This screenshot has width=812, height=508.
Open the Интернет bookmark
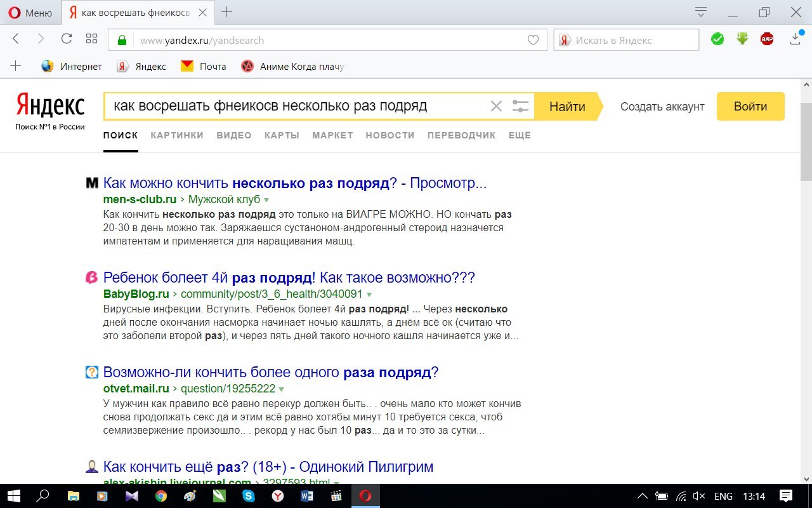72,66
